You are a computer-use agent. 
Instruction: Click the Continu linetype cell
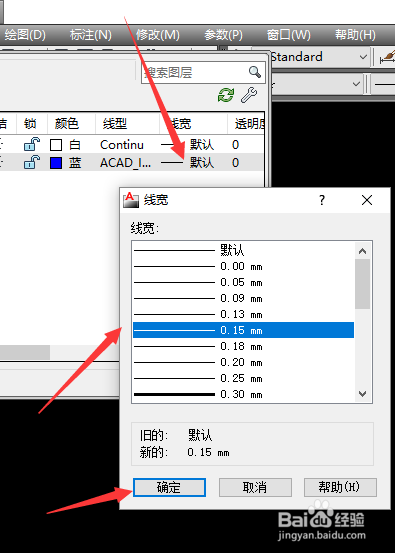pos(122,145)
